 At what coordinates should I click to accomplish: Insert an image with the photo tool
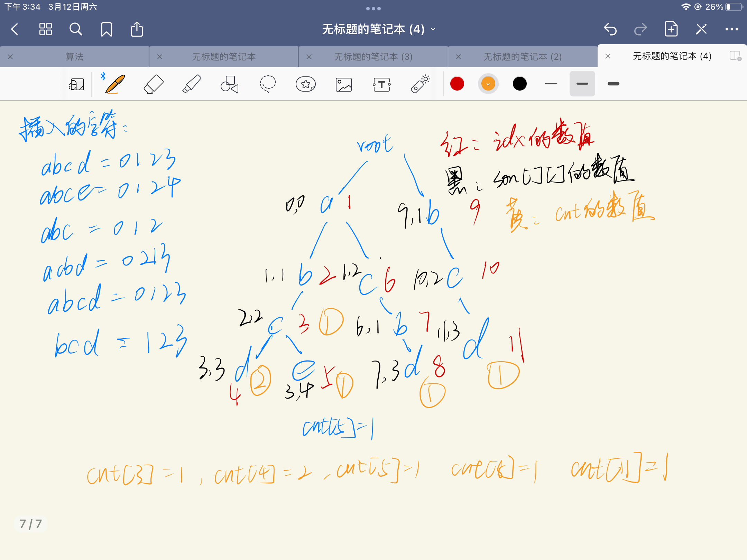[343, 83]
